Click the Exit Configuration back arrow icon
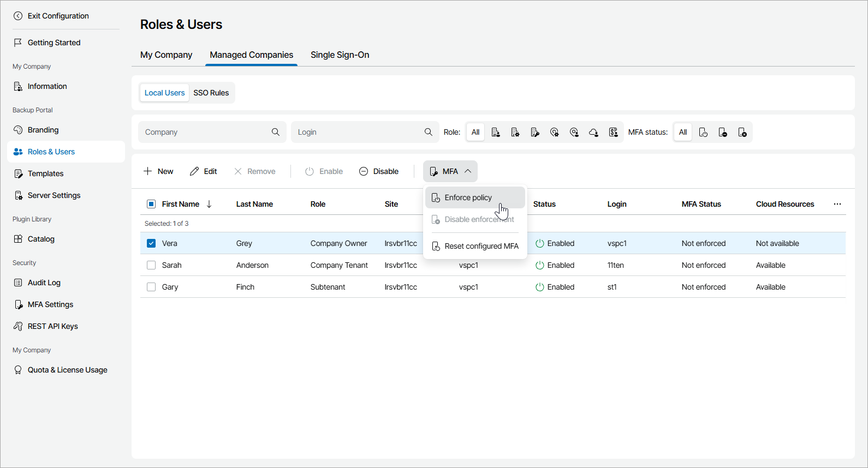This screenshot has height=468, width=868. 18,16
